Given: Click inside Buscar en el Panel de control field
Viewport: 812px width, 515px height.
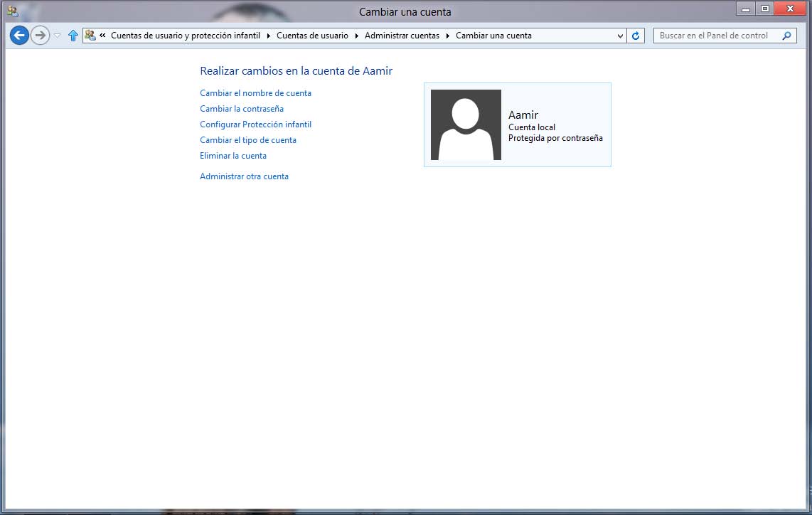Looking at the screenshot, I should [715, 36].
